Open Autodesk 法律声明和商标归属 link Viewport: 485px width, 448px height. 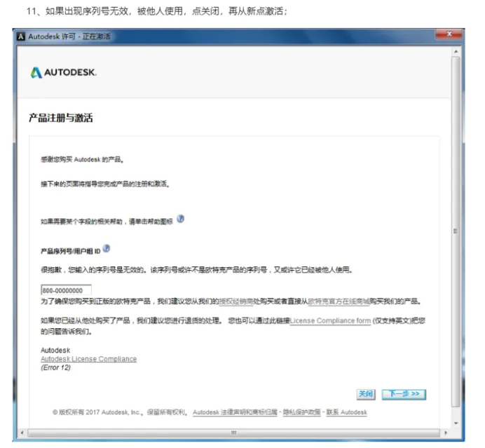point(235,412)
